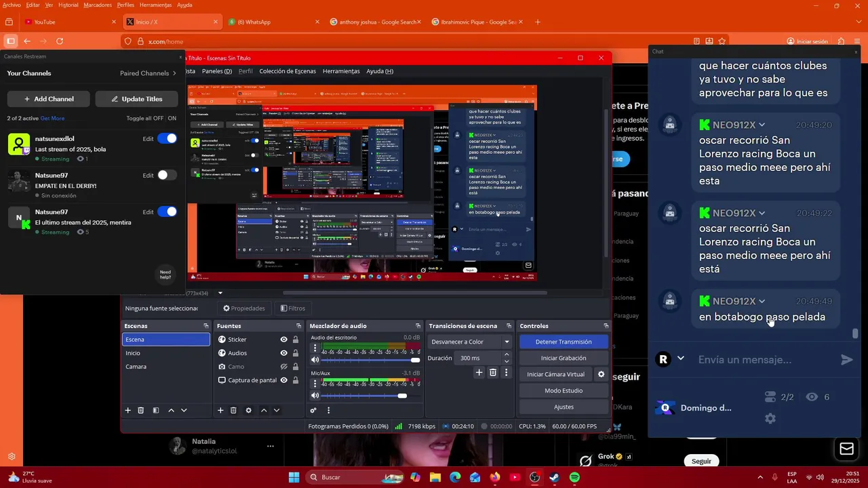Unlock the Sticker source lock icon
Viewport: 868px width, 488px height.
click(x=296, y=340)
